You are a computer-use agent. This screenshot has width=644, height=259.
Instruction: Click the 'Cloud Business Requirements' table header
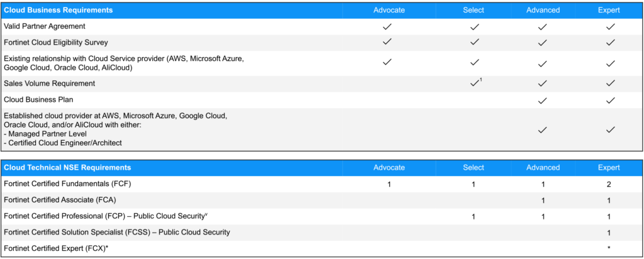pyautogui.click(x=58, y=10)
